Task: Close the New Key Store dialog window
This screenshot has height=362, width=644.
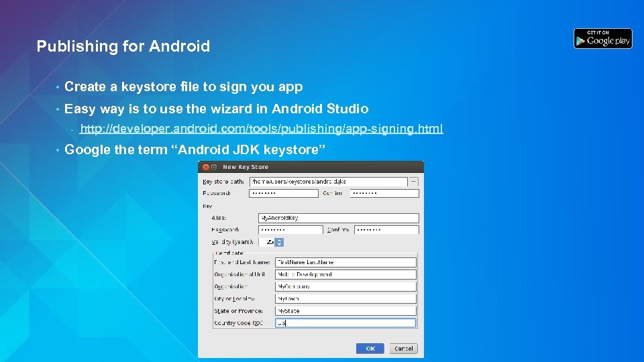Action: 206,167
